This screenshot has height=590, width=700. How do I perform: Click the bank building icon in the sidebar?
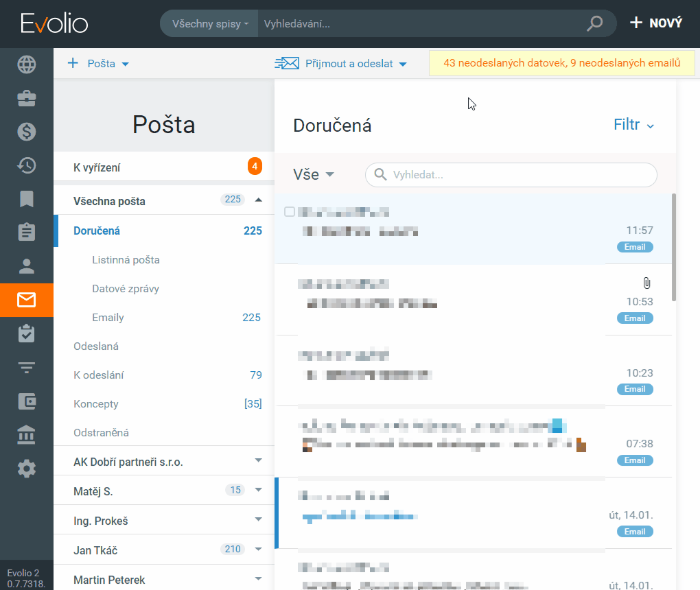tap(27, 435)
